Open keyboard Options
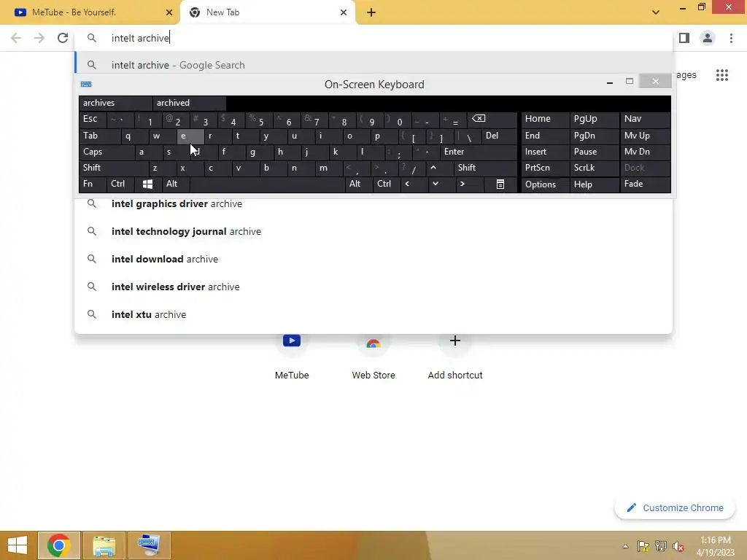The image size is (747, 560). point(546,184)
